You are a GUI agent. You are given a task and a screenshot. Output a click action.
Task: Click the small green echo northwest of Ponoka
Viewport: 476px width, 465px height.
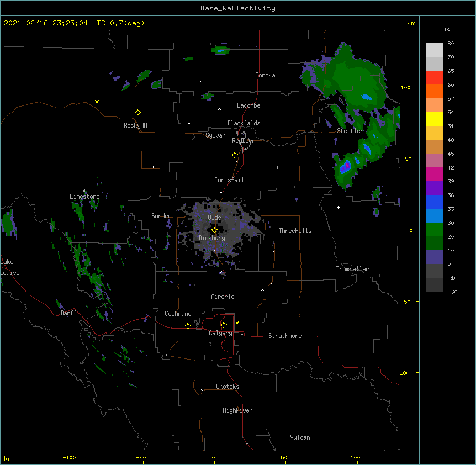pos(220,50)
